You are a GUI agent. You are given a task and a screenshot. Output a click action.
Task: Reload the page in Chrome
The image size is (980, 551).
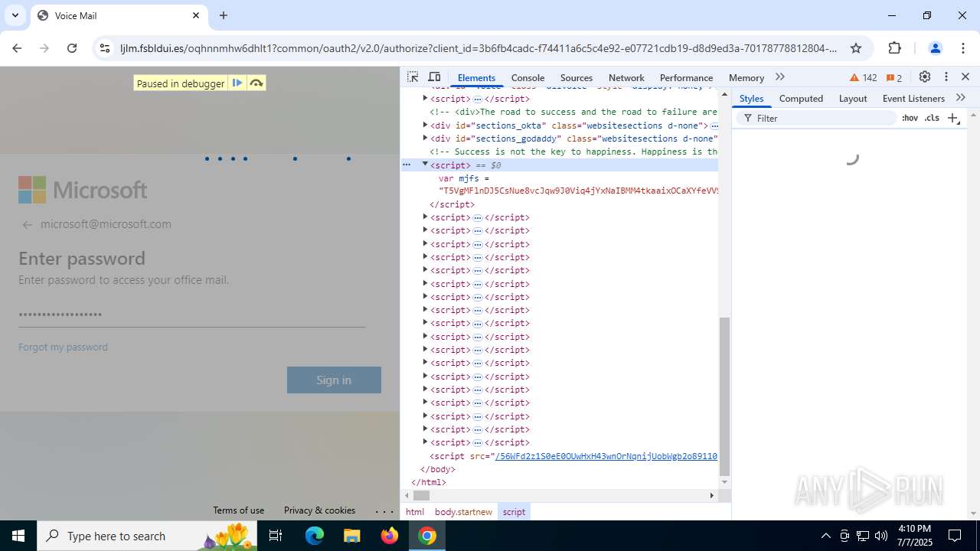pos(72,48)
